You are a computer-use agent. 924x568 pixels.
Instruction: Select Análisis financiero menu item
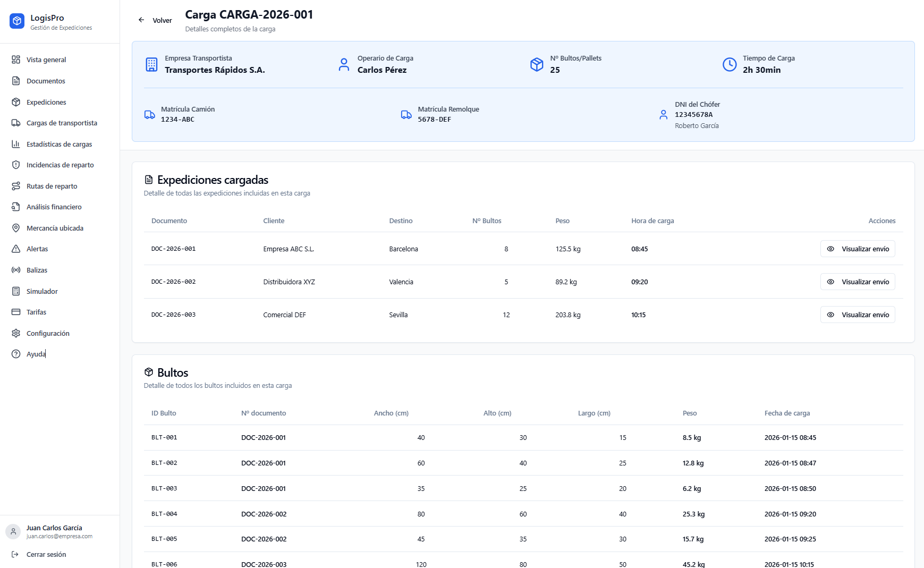pos(54,207)
